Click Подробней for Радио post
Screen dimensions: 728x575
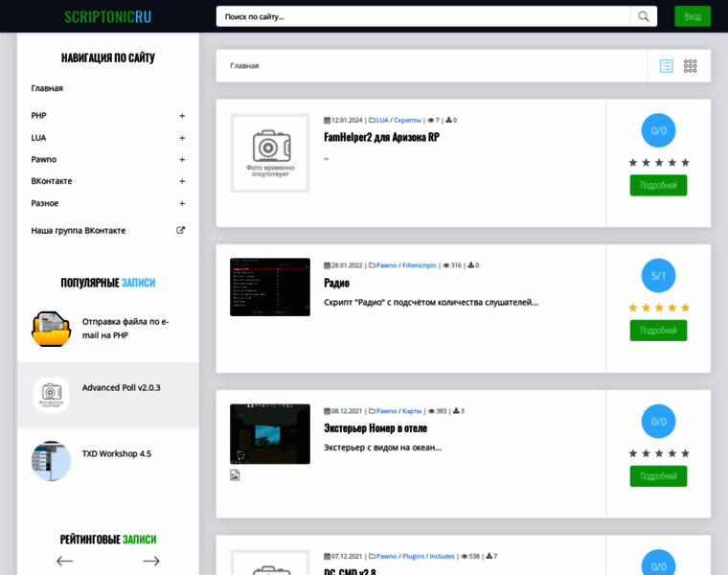click(x=658, y=331)
